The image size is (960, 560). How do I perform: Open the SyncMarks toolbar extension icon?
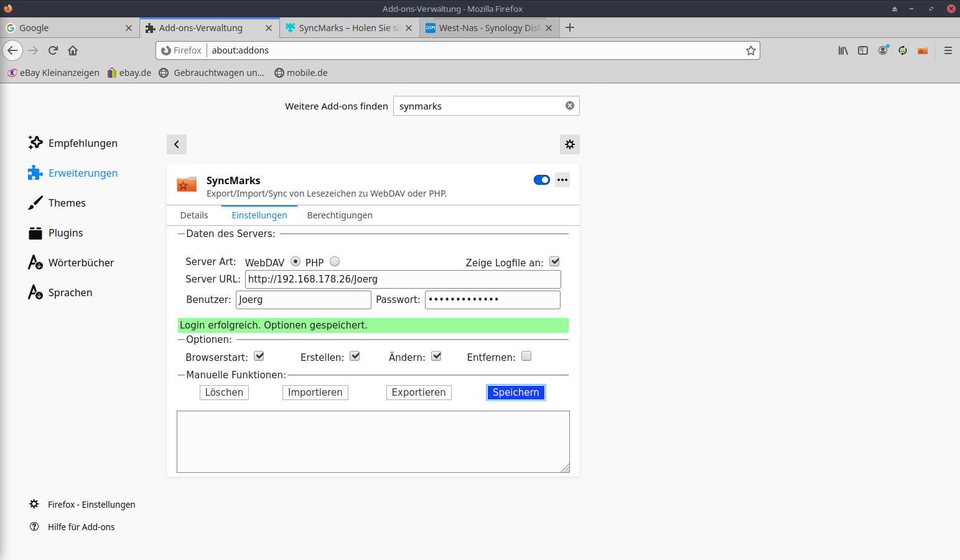(x=923, y=50)
